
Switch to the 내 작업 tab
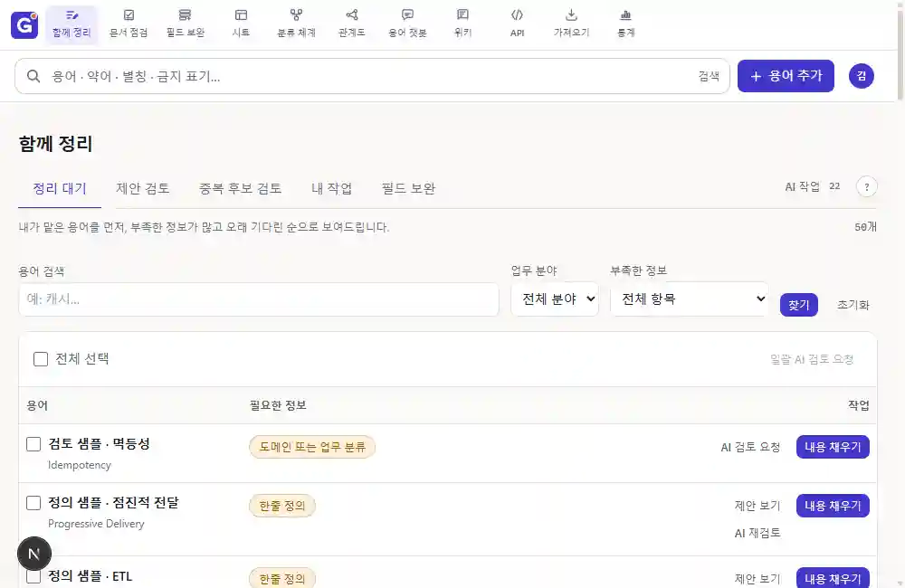coord(332,189)
